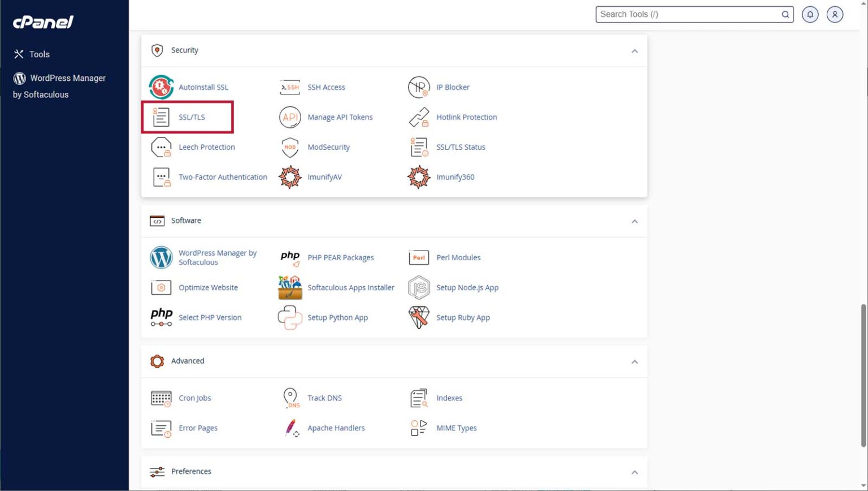Click the notifications bell icon
This screenshot has width=868, height=491.
810,14
